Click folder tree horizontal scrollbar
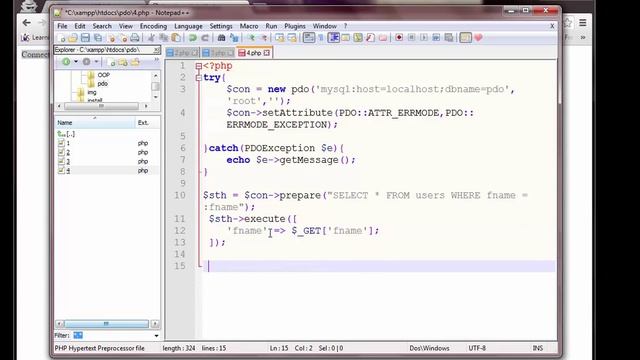640x360 pixels. pyautogui.click(x=101, y=106)
